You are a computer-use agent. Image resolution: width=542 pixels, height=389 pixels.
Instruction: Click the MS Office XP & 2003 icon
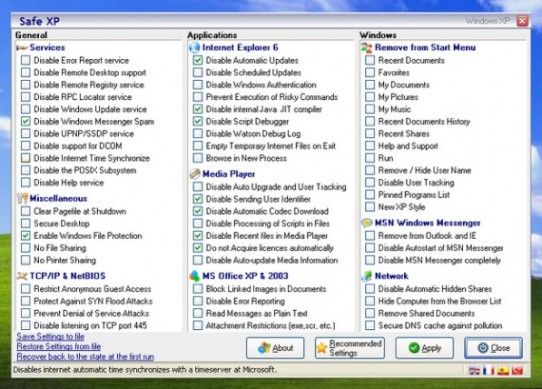click(195, 276)
